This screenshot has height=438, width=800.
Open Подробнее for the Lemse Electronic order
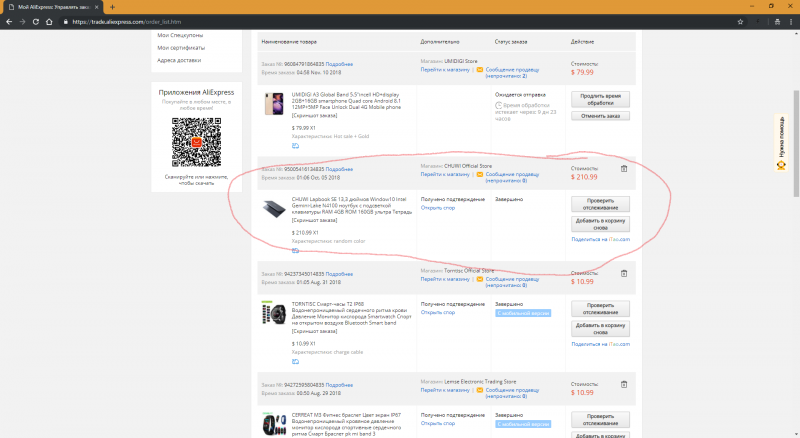pos(339,385)
